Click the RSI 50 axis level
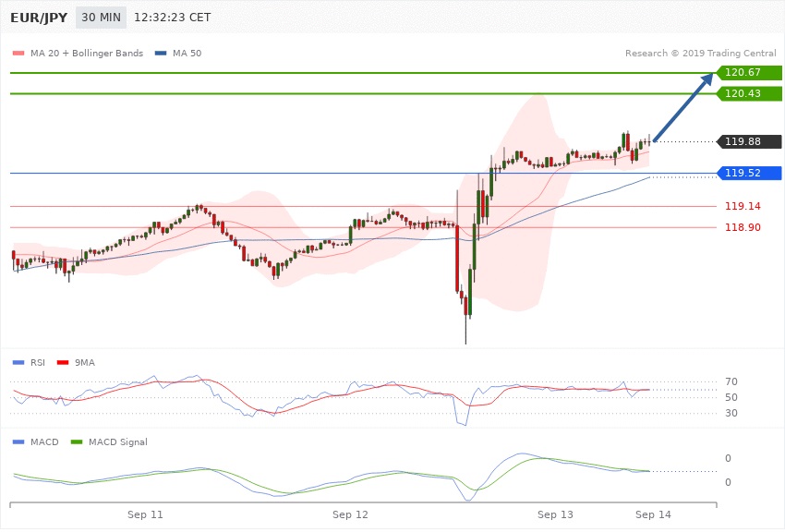Screen dimensions: 785x532 [x=731, y=397]
